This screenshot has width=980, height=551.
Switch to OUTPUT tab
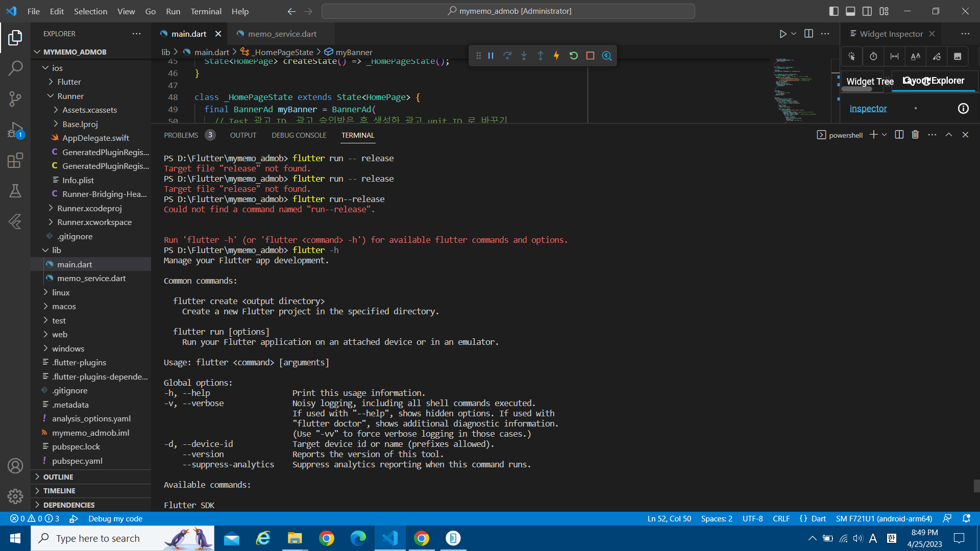(243, 135)
